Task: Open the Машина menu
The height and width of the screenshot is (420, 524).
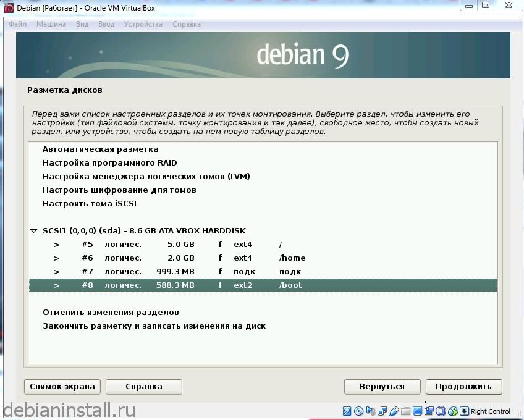Action: pos(51,24)
